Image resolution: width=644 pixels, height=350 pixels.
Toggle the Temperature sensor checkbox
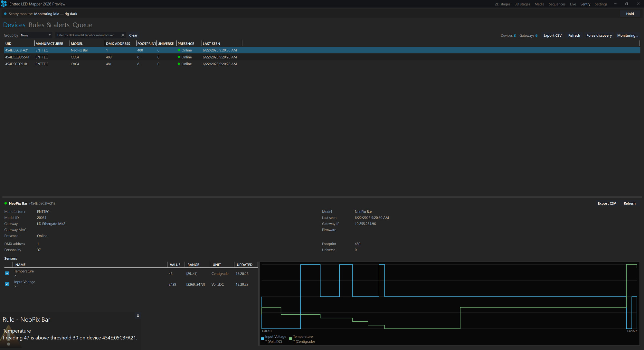pyautogui.click(x=7, y=273)
